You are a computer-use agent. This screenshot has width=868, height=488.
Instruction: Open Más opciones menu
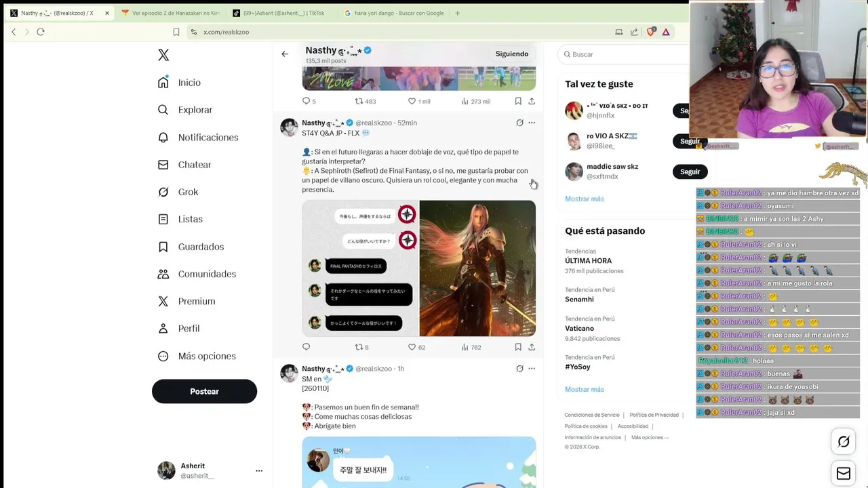point(197,356)
